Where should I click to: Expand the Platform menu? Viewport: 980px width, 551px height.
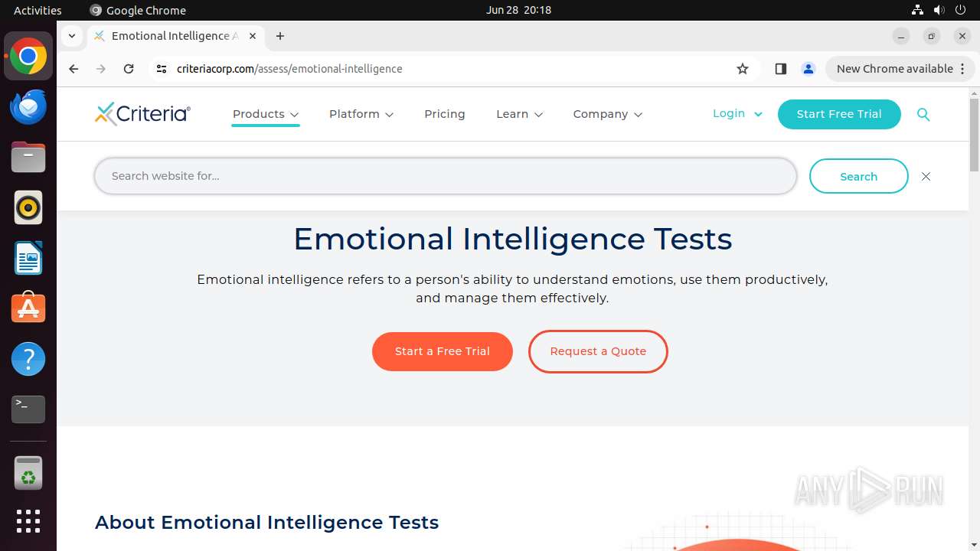click(x=361, y=114)
